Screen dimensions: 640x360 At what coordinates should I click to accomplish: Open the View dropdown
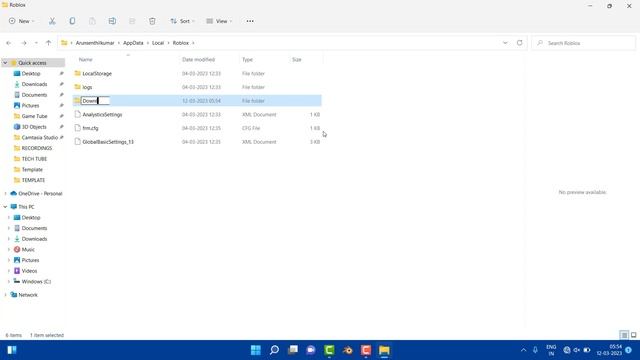219,21
